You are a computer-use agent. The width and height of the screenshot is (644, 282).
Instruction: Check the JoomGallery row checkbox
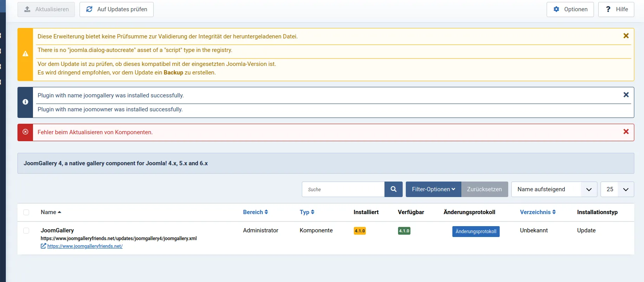coord(26,230)
